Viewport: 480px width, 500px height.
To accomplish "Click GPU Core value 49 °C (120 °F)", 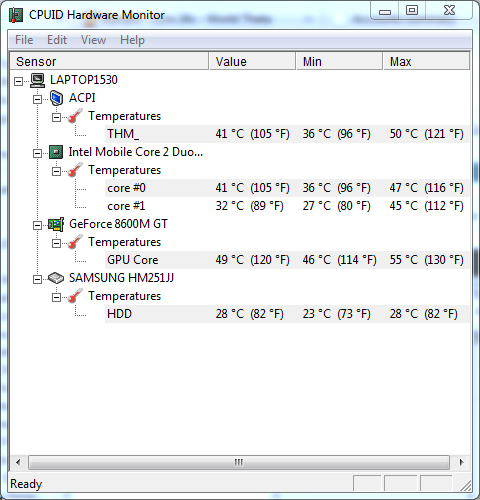I will tap(253, 260).
